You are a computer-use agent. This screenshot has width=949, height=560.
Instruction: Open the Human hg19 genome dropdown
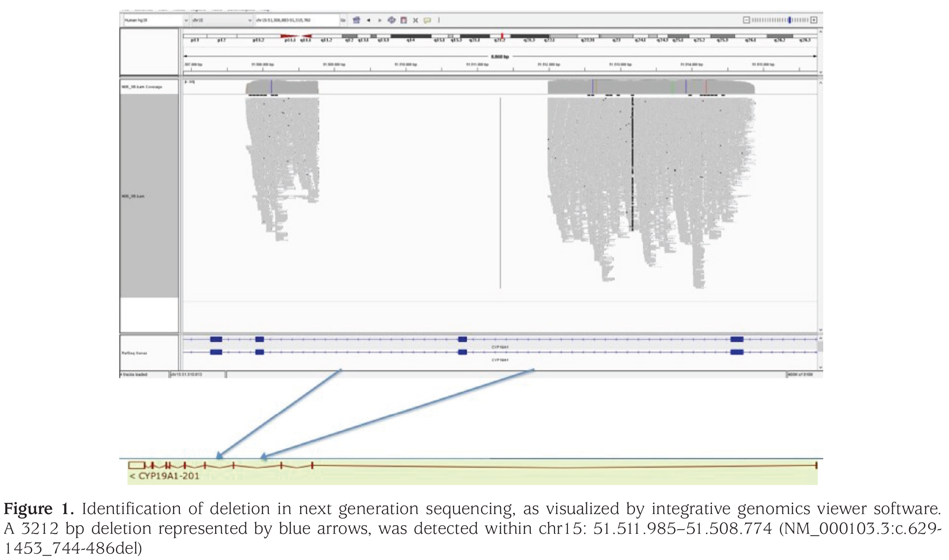coord(155,20)
